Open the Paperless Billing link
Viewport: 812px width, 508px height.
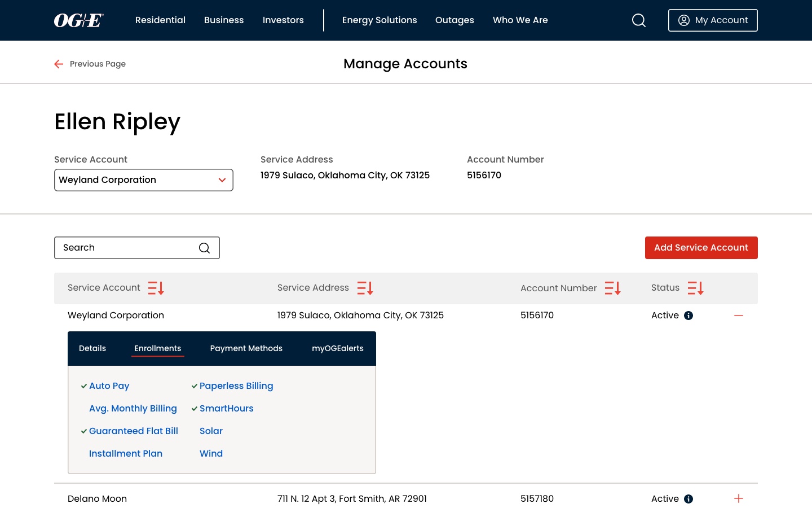[x=236, y=386]
